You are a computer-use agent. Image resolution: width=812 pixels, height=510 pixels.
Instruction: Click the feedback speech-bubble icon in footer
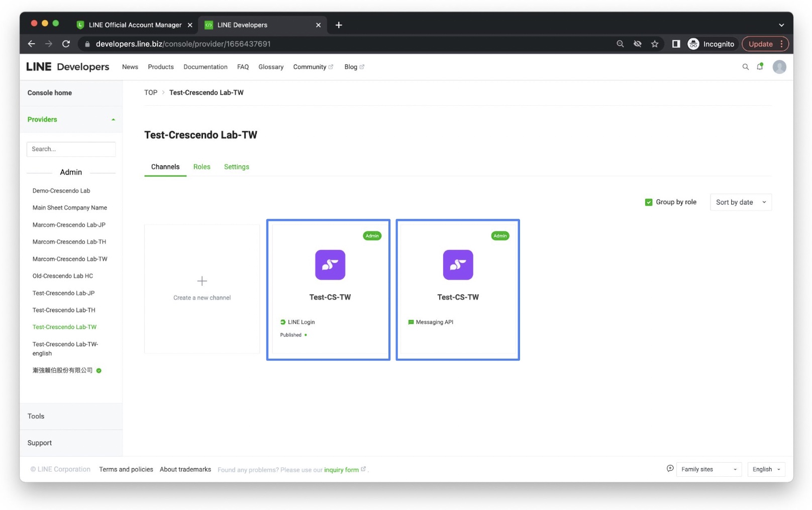pos(669,468)
